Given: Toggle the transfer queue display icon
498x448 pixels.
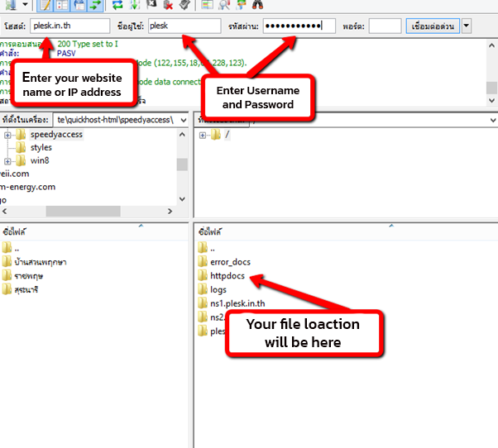Looking at the screenshot, I should coord(94,4).
